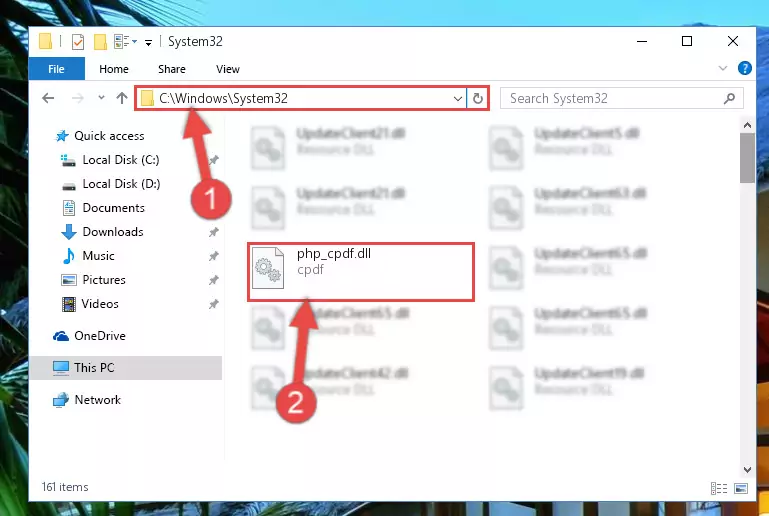Image resolution: width=769 pixels, height=516 pixels.
Task: Click the Music note icon
Action: (x=69, y=256)
